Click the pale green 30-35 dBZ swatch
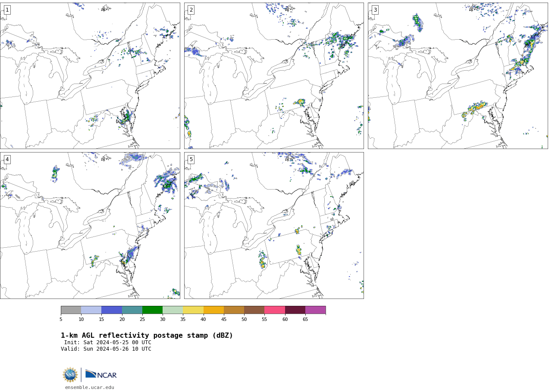The height and width of the screenshot is (392, 552). (172, 310)
